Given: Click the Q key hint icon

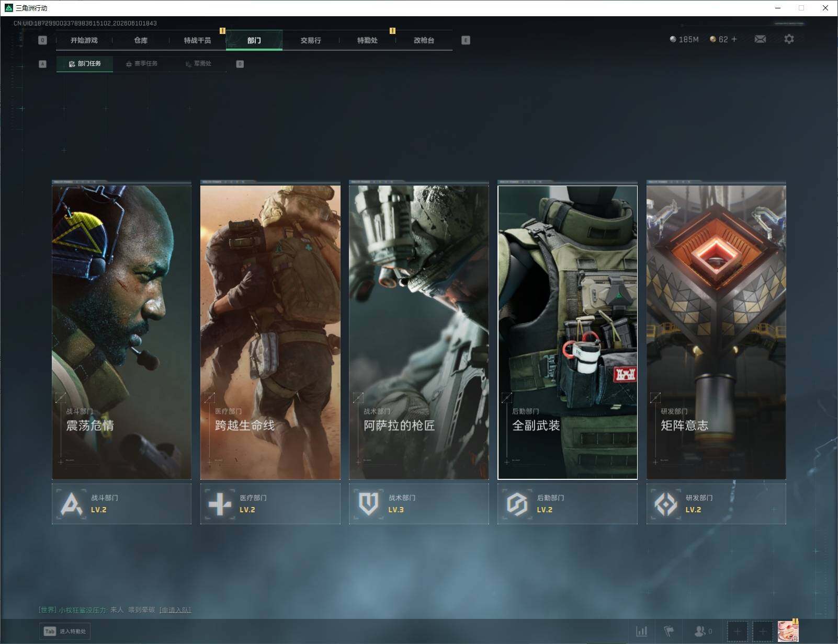Looking at the screenshot, I should pos(43,40).
